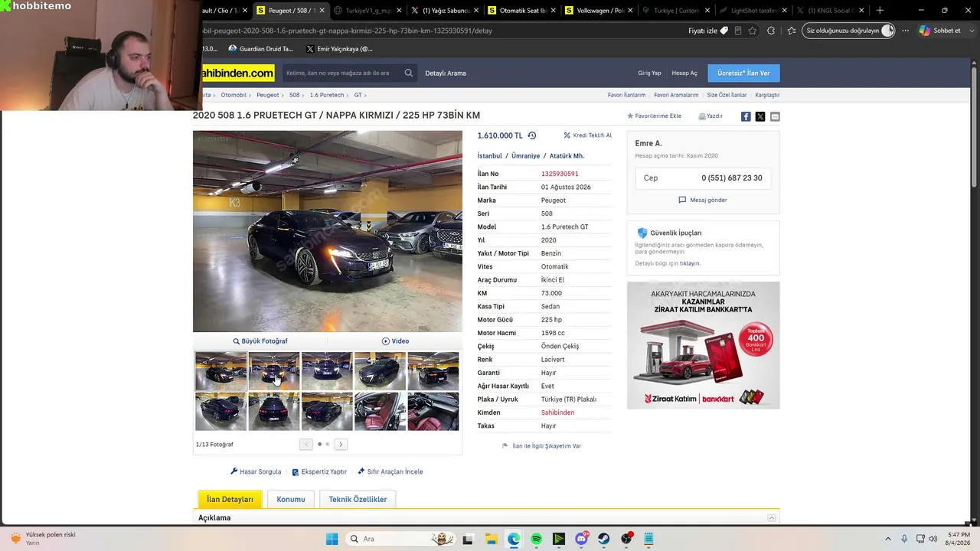The height and width of the screenshot is (551, 980).
Task: Open Detaylı Arama link
Action: [x=446, y=73]
